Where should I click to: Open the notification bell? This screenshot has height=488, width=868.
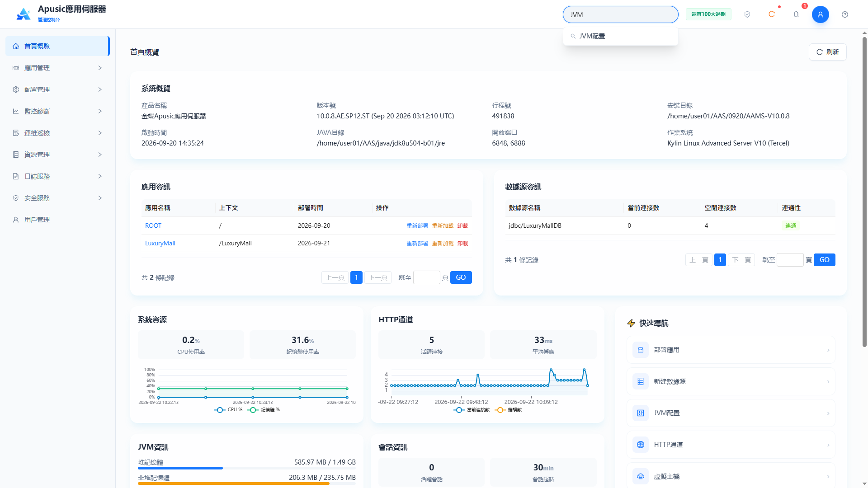pyautogui.click(x=796, y=14)
